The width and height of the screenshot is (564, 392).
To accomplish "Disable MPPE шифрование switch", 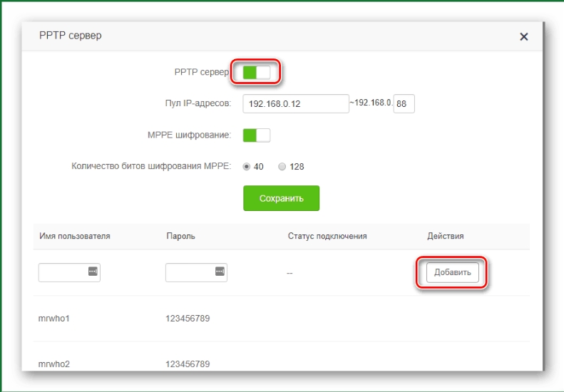I will click(x=256, y=135).
